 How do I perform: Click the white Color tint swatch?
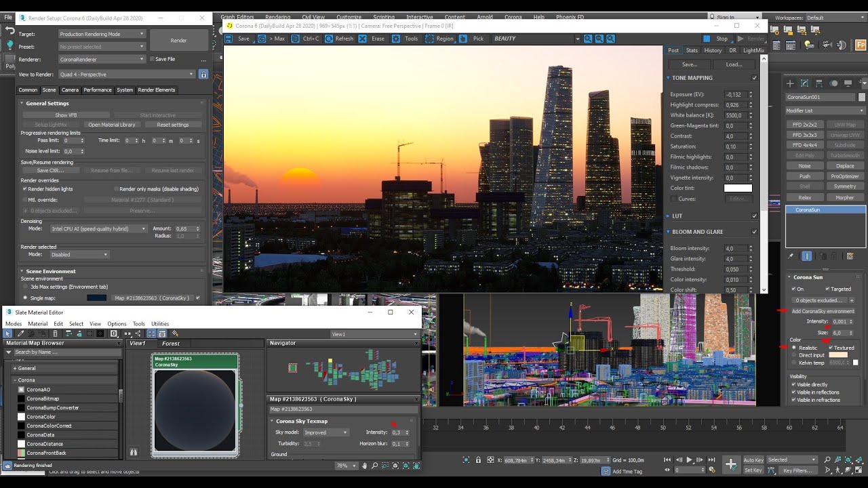(x=738, y=188)
